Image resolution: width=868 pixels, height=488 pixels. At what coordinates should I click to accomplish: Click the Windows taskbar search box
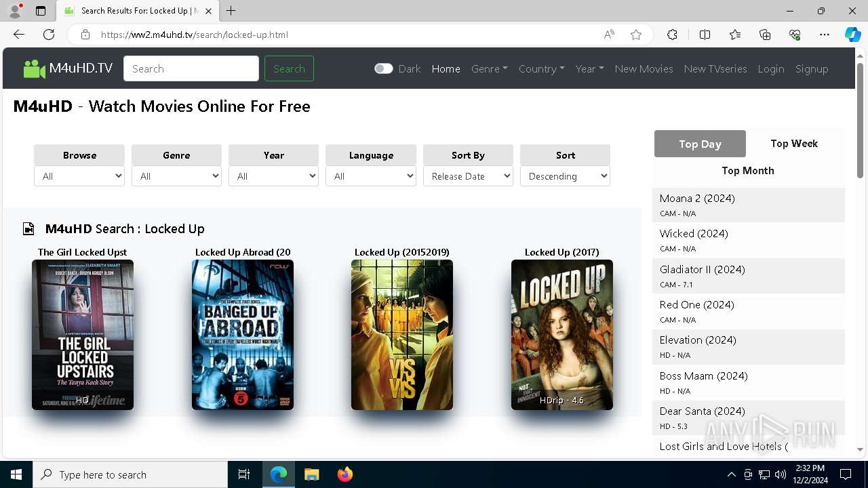pos(130,474)
